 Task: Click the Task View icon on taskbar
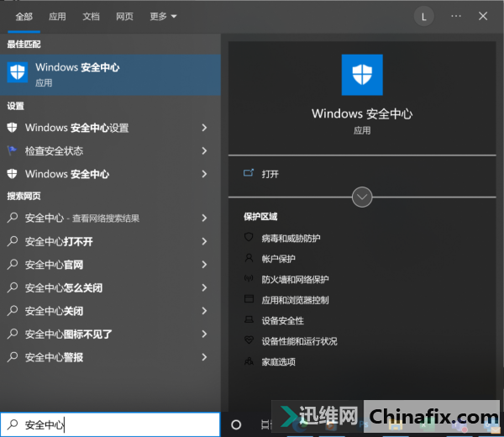coord(265,424)
